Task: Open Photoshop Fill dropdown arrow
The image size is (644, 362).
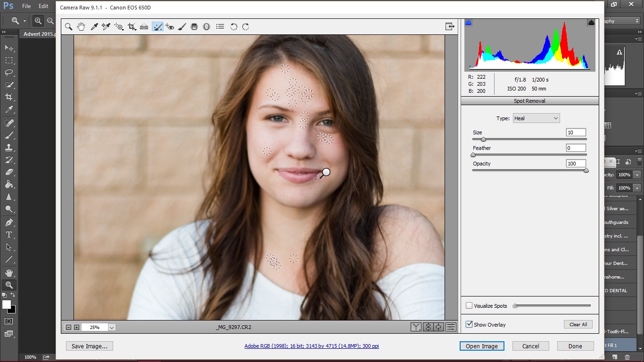Action: [637, 188]
